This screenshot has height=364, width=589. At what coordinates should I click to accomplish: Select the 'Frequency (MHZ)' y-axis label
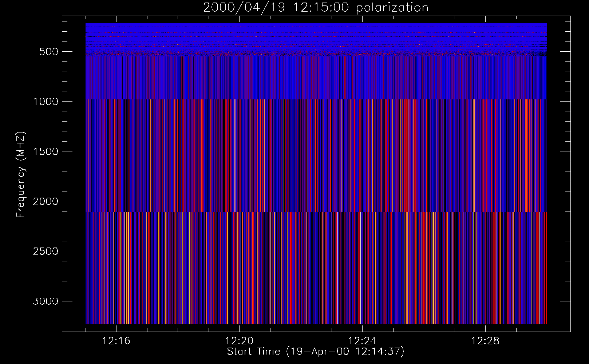[x=21, y=175]
